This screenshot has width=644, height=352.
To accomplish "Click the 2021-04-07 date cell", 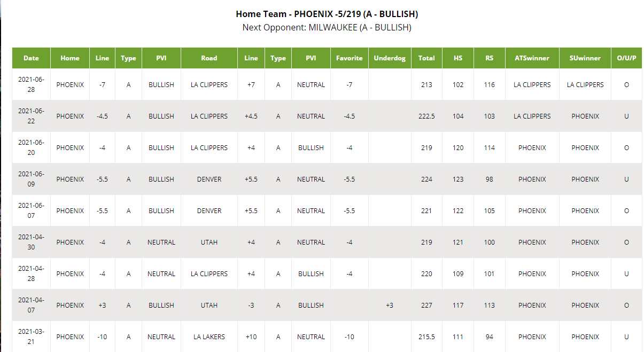I will coord(32,306).
